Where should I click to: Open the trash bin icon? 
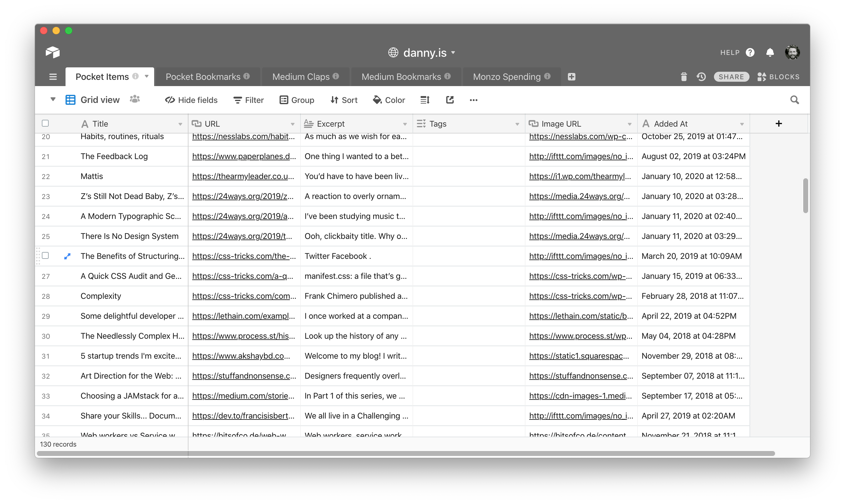tap(684, 77)
